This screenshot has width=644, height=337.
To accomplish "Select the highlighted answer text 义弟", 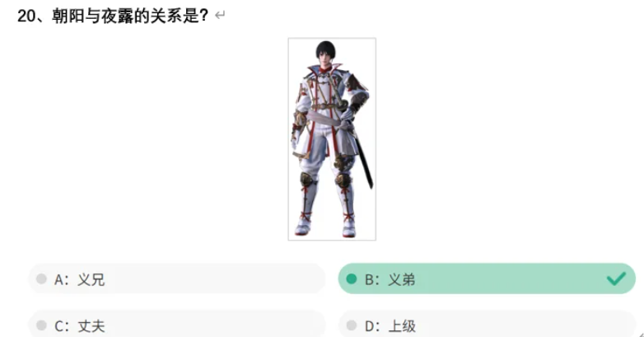I will [x=402, y=279].
